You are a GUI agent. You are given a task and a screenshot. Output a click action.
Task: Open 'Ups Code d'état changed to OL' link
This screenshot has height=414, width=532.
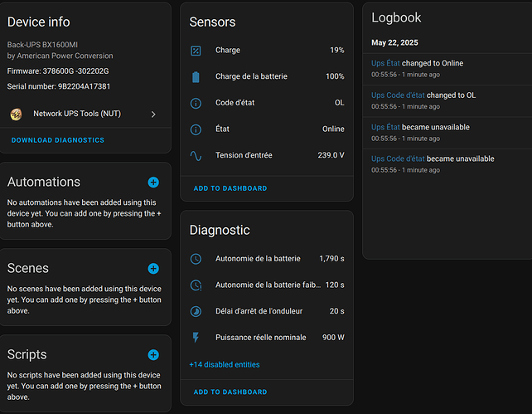tap(394, 95)
